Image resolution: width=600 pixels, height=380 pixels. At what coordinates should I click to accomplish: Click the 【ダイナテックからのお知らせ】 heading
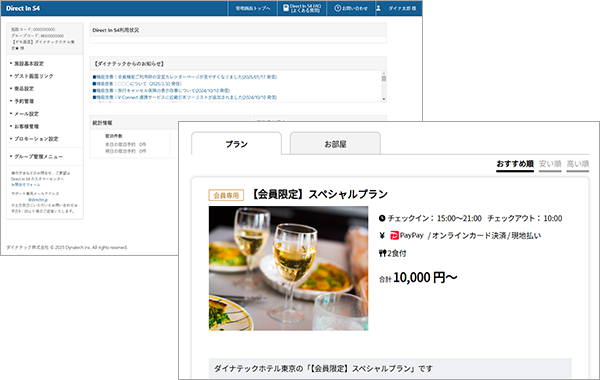click(x=129, y=64)
